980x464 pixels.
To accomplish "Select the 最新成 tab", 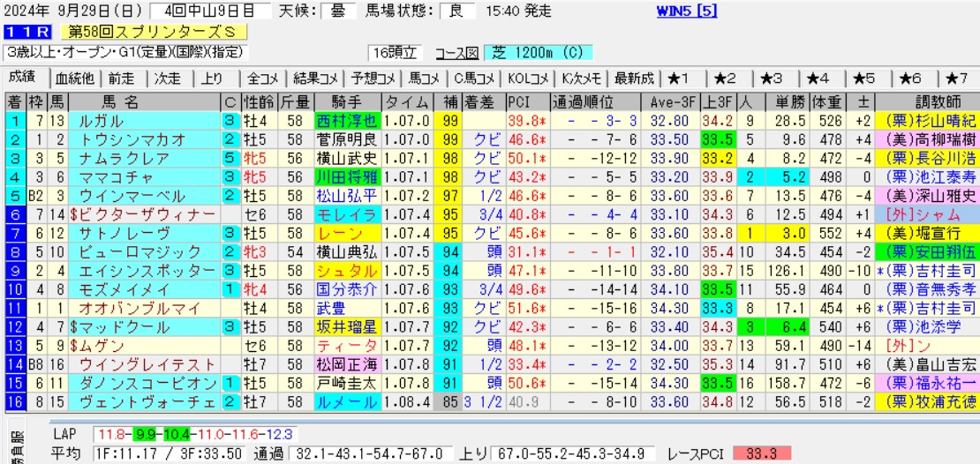I will click(x=634, y=78).
